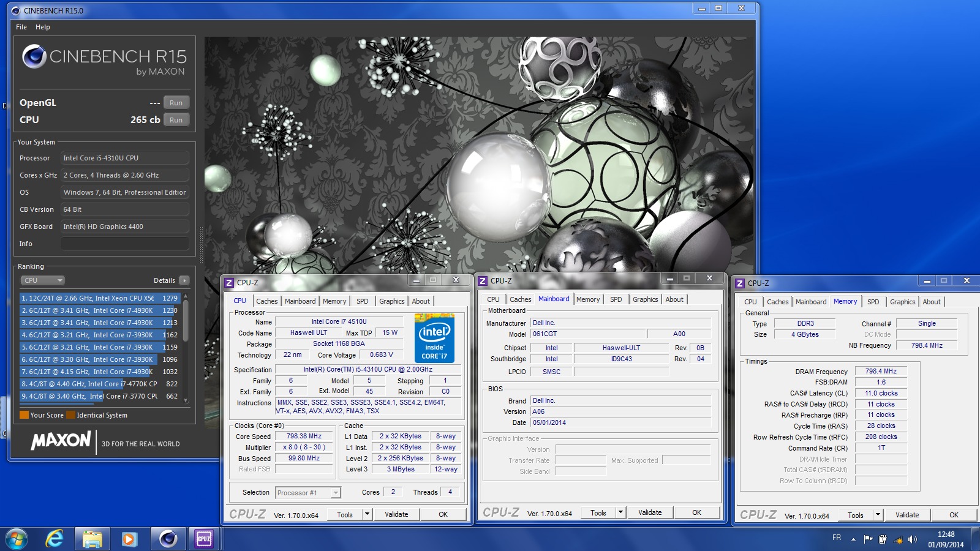Open the CPU ranking type dropdown
The height and width of the screenshot is (551, 980).
[x=42, y=280]
